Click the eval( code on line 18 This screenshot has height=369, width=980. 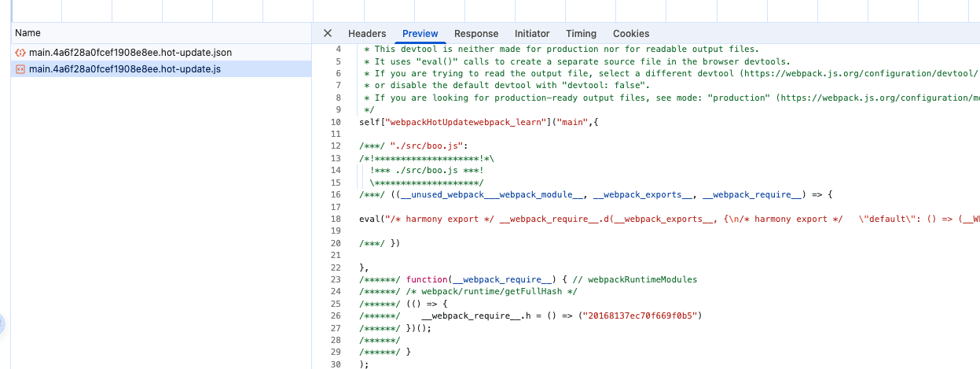pos(369,220)
